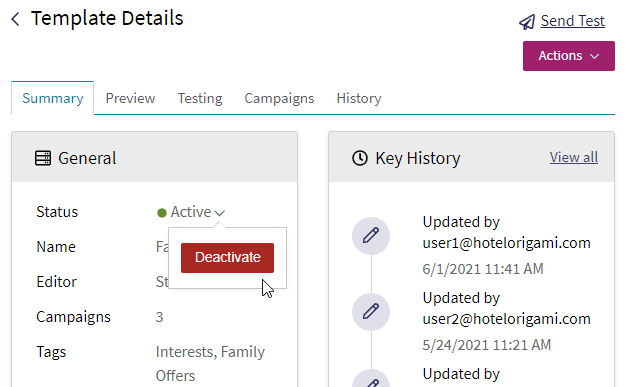The width and height of the screenshot is (625, 387).
Task: Open the Campaigns tab
Action: pyautogui.click(x=279, y=98)
